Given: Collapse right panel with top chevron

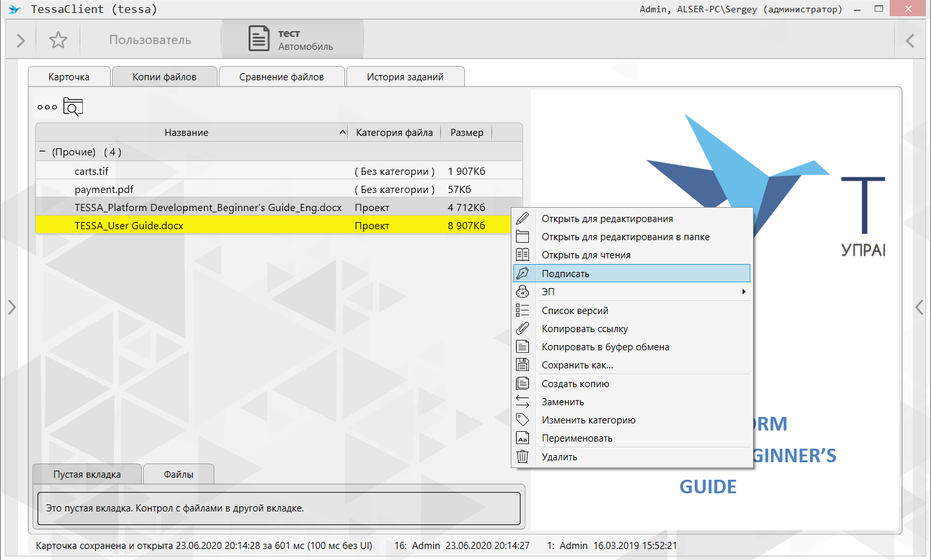Looking at the screenshot, I should (x=910, y=41).
